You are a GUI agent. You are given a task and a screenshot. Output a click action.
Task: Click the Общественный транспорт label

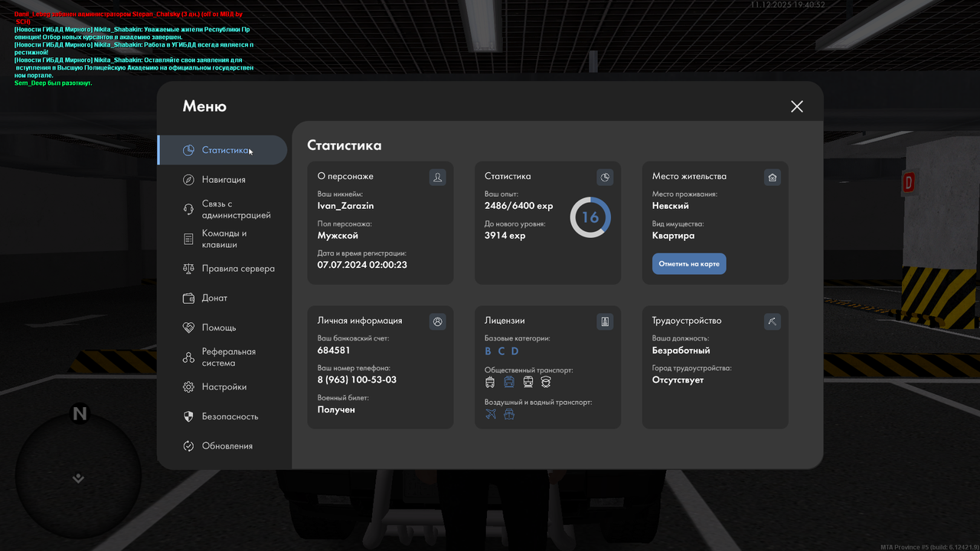[x=528, y=370]
